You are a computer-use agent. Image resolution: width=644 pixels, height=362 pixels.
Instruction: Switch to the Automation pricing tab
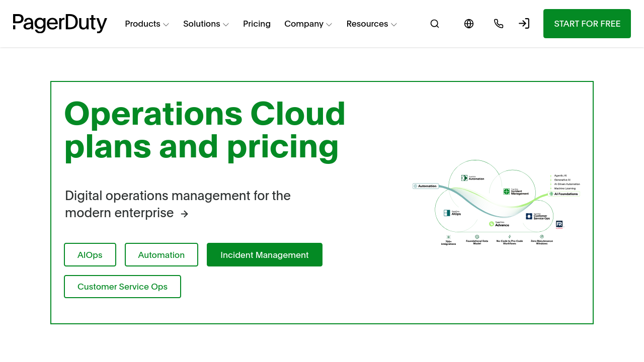point(162,255)
